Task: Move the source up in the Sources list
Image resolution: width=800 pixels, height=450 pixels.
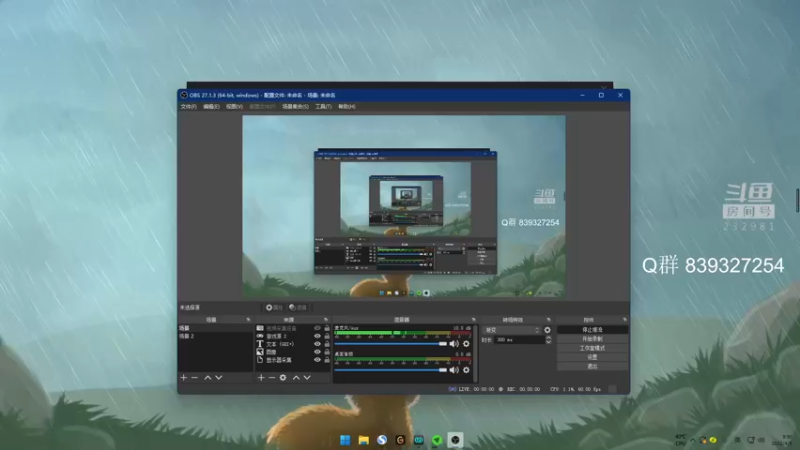Action: [x=296, y=378]
